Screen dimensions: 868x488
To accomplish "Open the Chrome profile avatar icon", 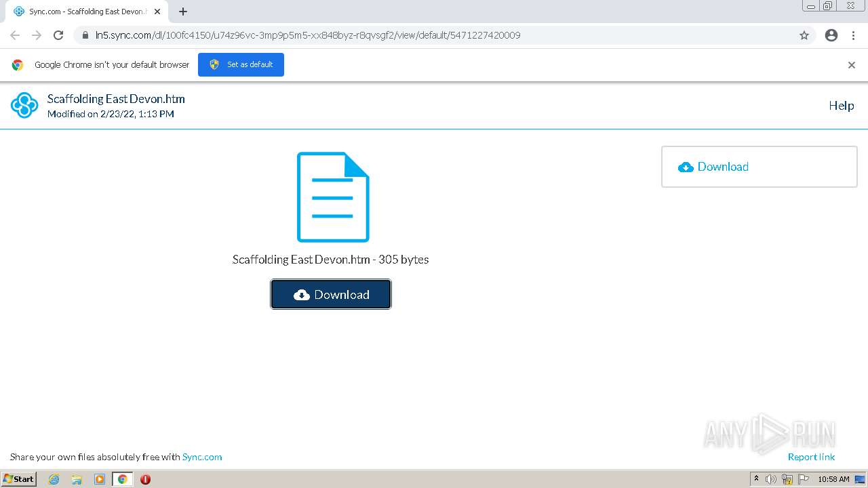I will click(x=831, y=35).
